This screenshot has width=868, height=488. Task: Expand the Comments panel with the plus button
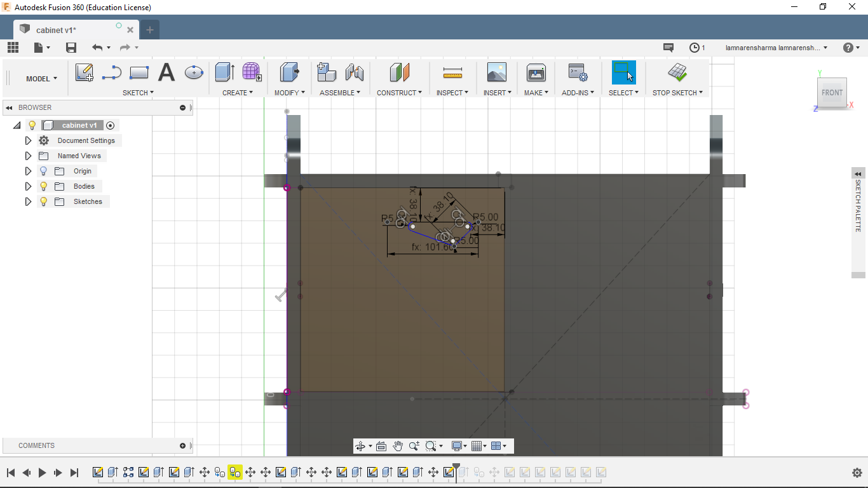click(183, 445)
